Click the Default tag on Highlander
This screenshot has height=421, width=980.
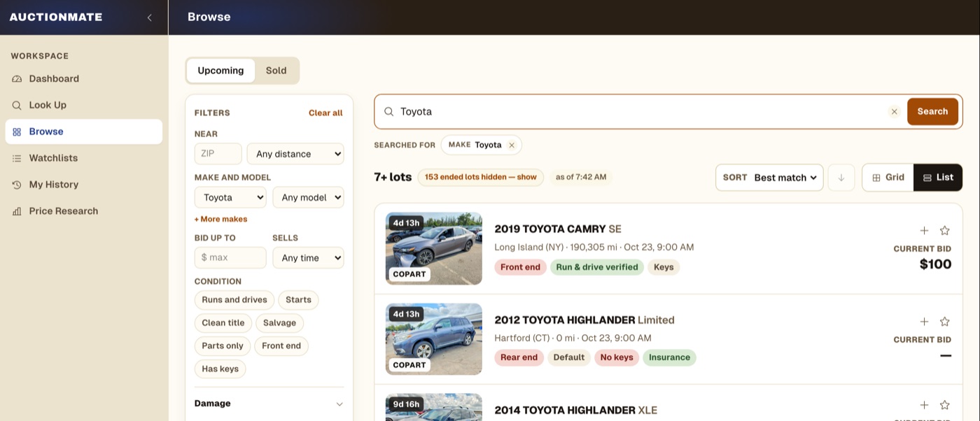click(x=569, y=357)
